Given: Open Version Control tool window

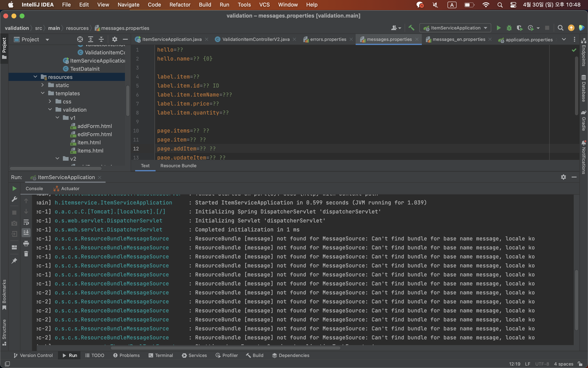Looking at the screenshot, I should 33,356.
